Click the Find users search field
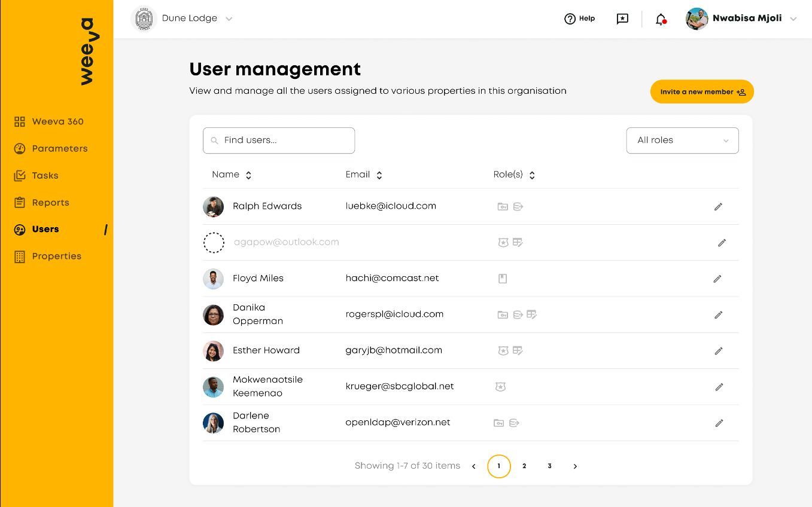 pos(279,141)
